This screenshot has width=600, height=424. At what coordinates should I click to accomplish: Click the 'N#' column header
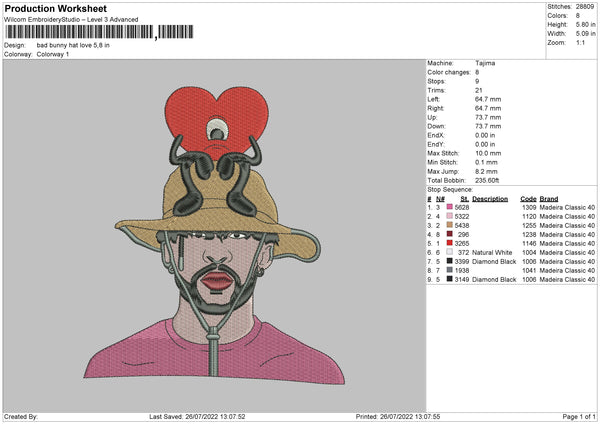(440, 199)
